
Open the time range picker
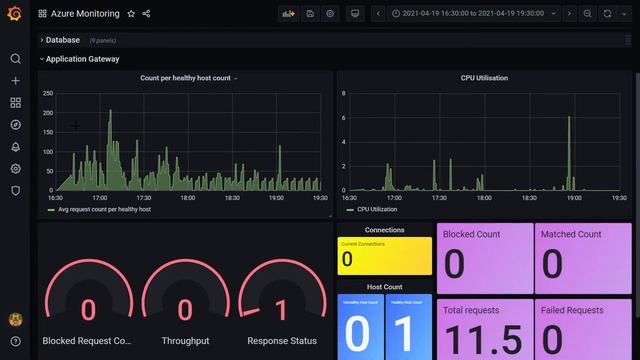pyautogui.click(x=473, y=13)
